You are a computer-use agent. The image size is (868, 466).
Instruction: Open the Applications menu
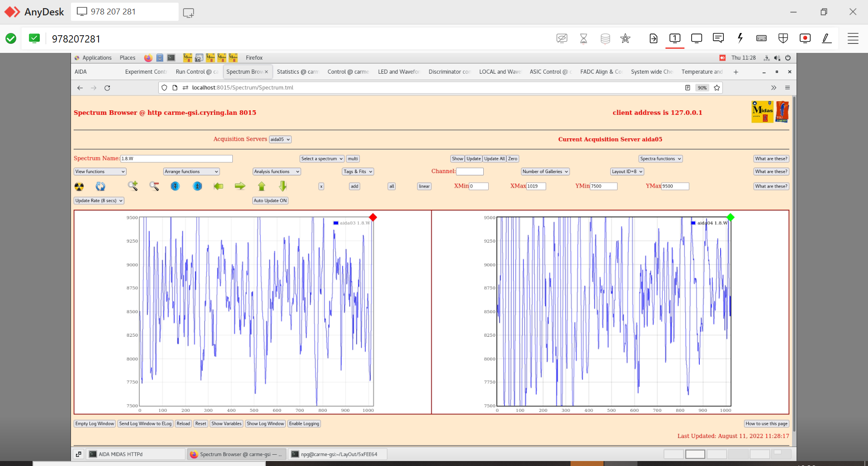pyautogui.click(x=96, y=58)
